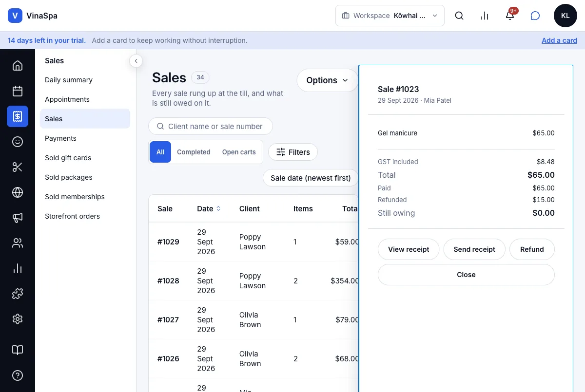Image resolution: width=585 pixels, height=392 pixels.
Task: Click the Refund button
Action: coord(532,249)
